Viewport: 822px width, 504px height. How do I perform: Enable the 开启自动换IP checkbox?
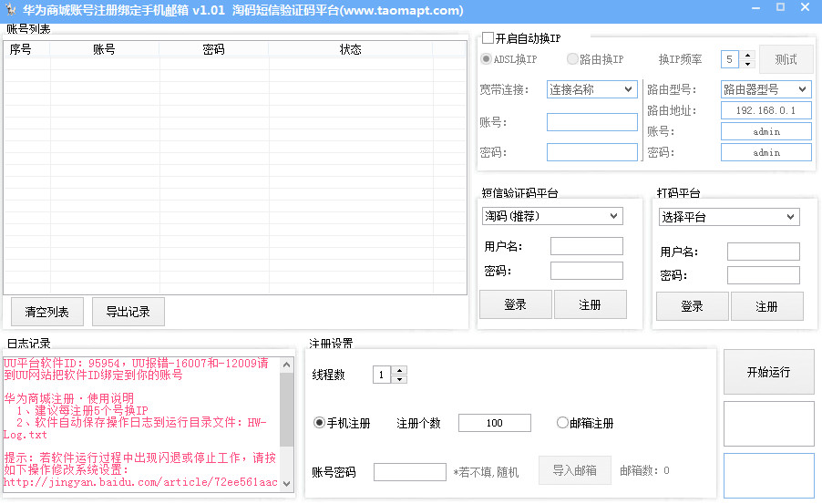click(488, 37)
